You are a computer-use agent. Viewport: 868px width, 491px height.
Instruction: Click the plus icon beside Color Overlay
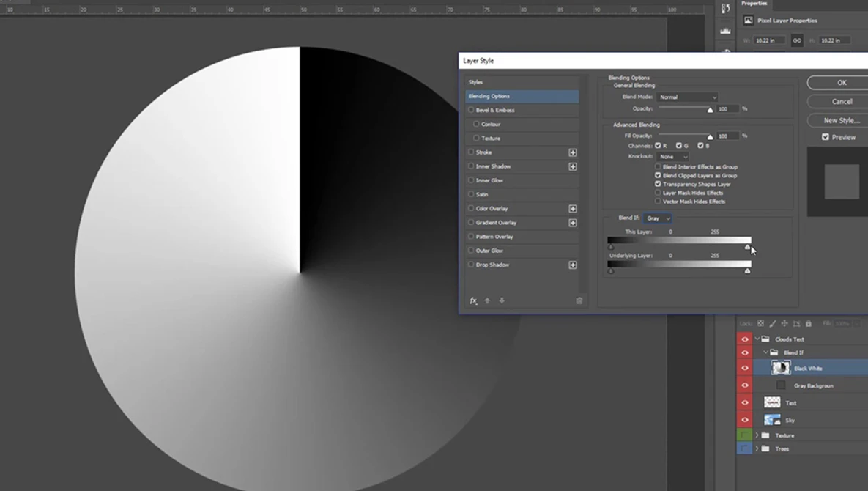572,209
